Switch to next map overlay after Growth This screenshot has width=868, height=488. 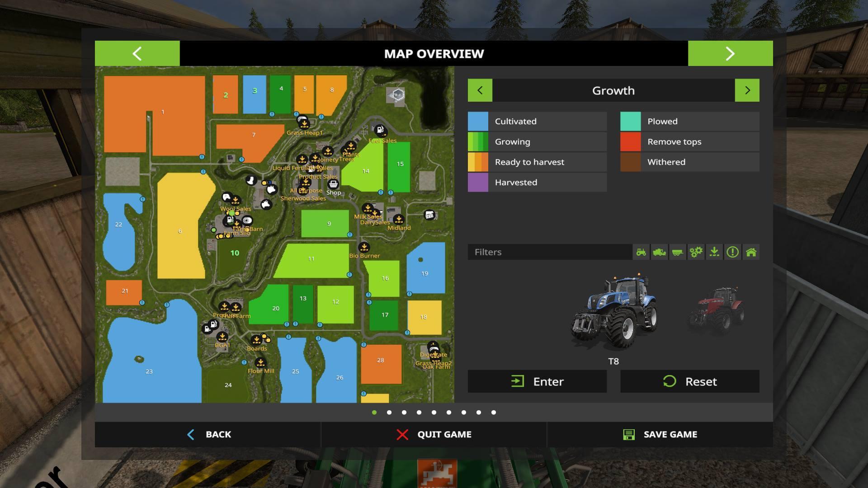point(747,90)
